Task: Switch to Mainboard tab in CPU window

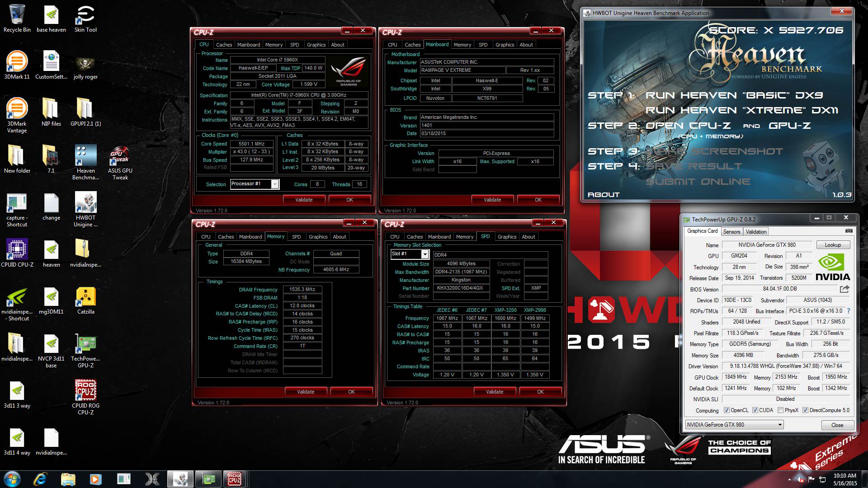Action: (249, 45)
